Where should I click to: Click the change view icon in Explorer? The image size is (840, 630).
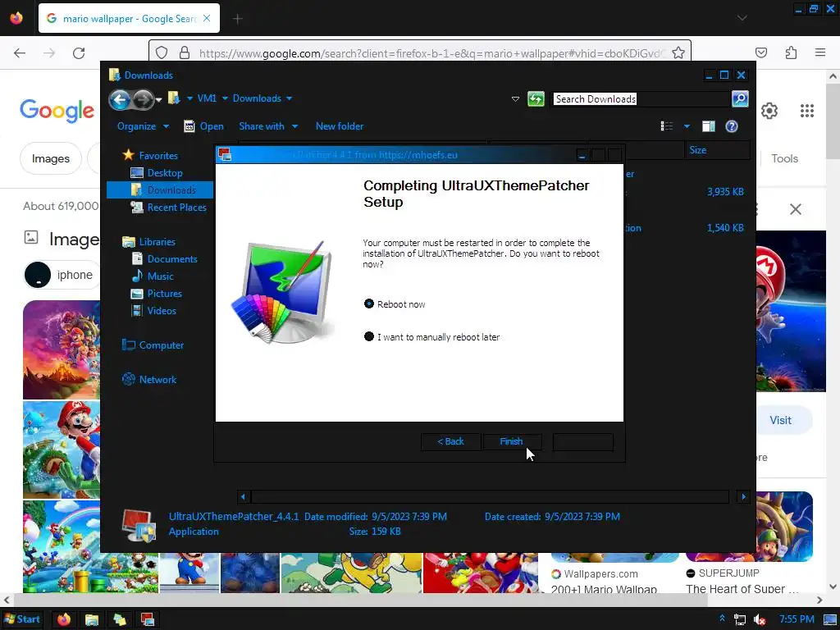click(x=667, y=126)
